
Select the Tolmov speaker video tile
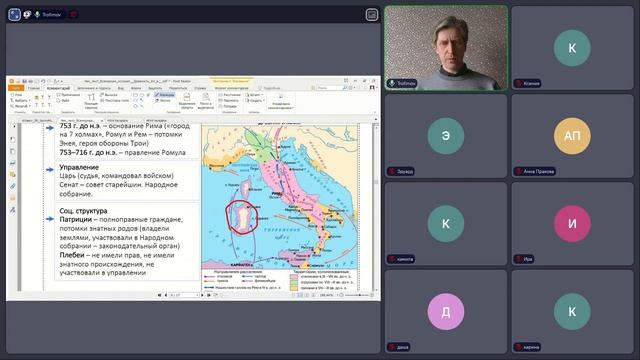point(446,48)
